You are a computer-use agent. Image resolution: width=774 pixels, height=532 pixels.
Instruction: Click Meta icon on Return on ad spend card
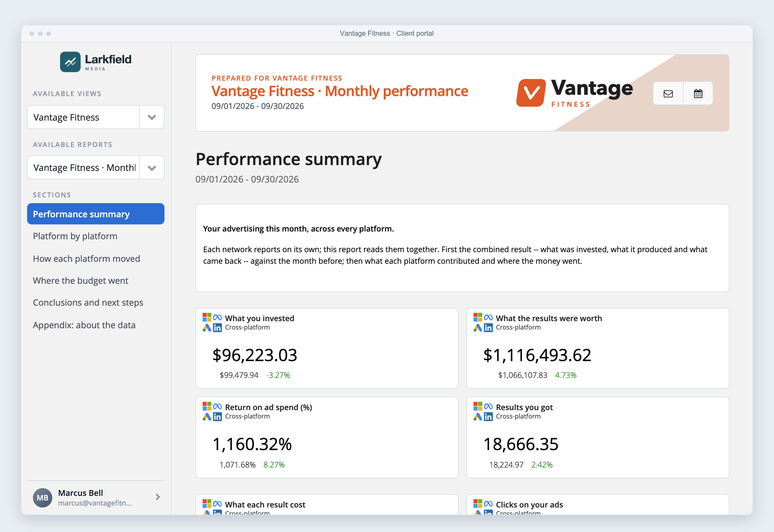[217, 406]
